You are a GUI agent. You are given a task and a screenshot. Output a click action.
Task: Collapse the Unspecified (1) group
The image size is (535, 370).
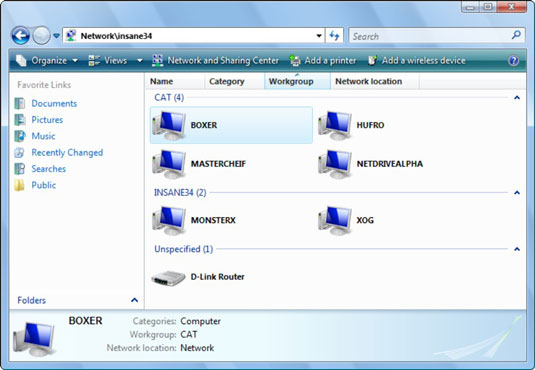tap(517, 249)
